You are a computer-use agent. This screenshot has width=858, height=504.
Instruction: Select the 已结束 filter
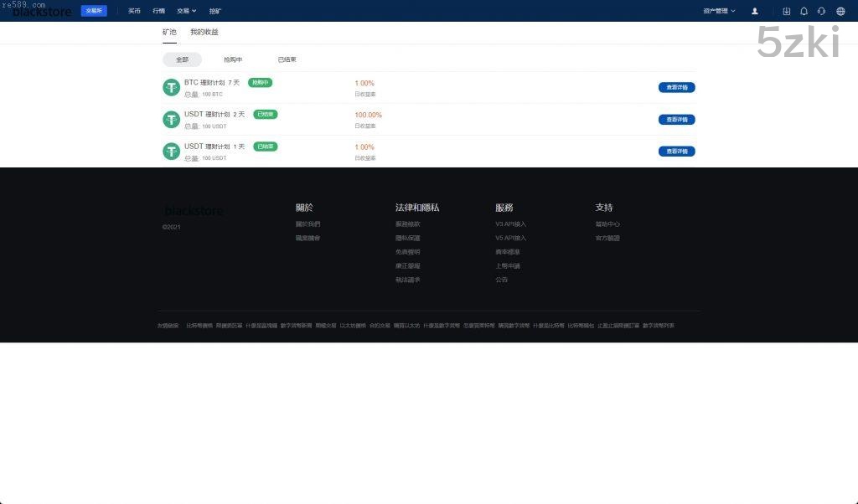coord(287,60)
